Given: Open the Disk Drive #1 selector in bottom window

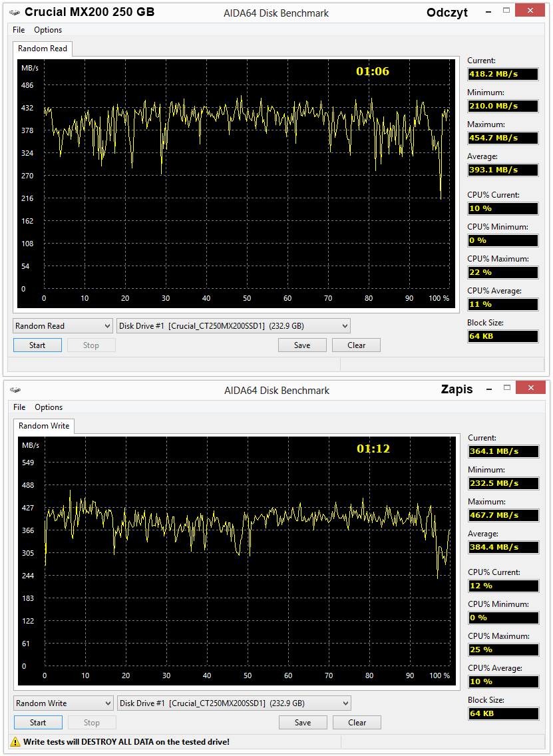Looking at the screenshot, I should coord(234,703).
